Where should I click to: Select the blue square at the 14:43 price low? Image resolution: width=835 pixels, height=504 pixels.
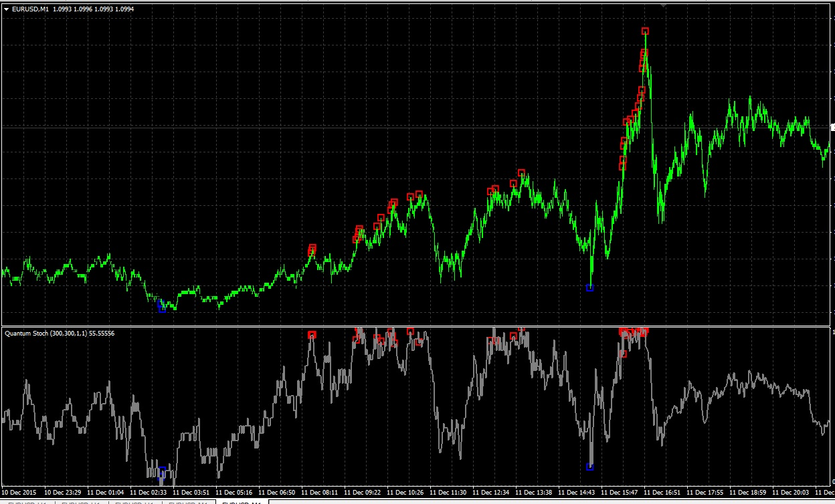click(589, 287)
